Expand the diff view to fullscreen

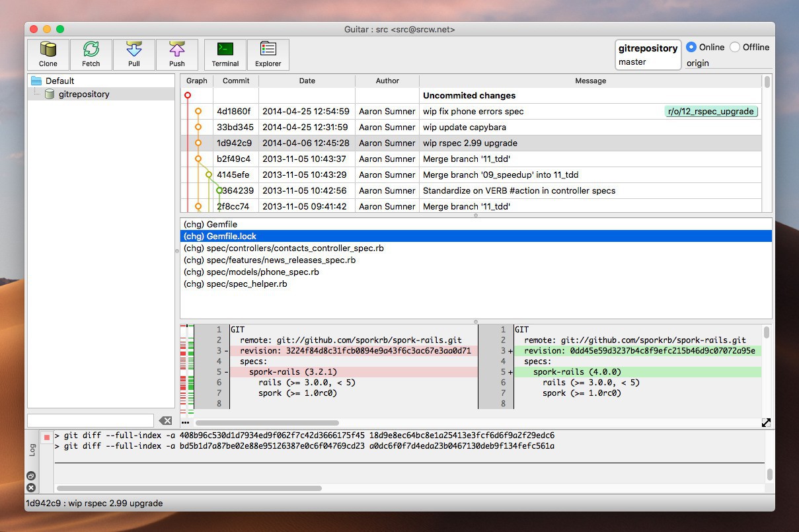point(766,422)
